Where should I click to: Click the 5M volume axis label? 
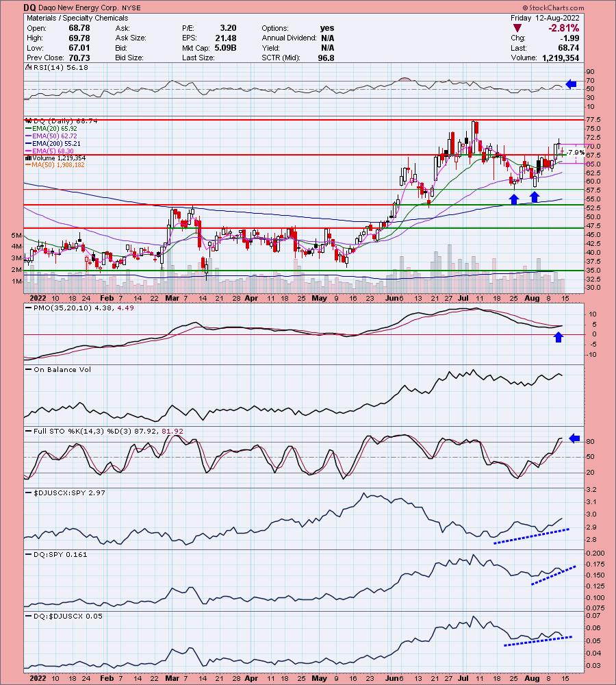pos(16,236)
